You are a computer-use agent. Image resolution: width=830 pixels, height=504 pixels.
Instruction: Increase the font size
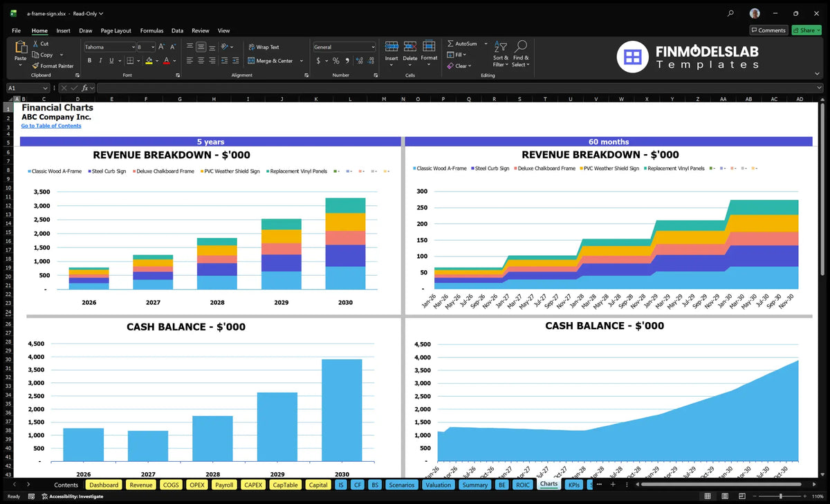tap(162, 47)
